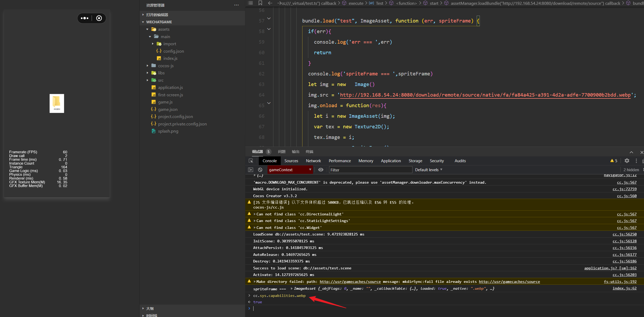Click the warnings counter showing 5

pyautogui.click(x=614, y=161)
